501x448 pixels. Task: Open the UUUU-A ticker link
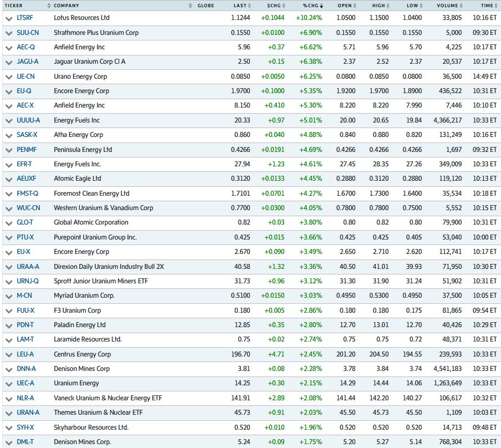(28, 120)
